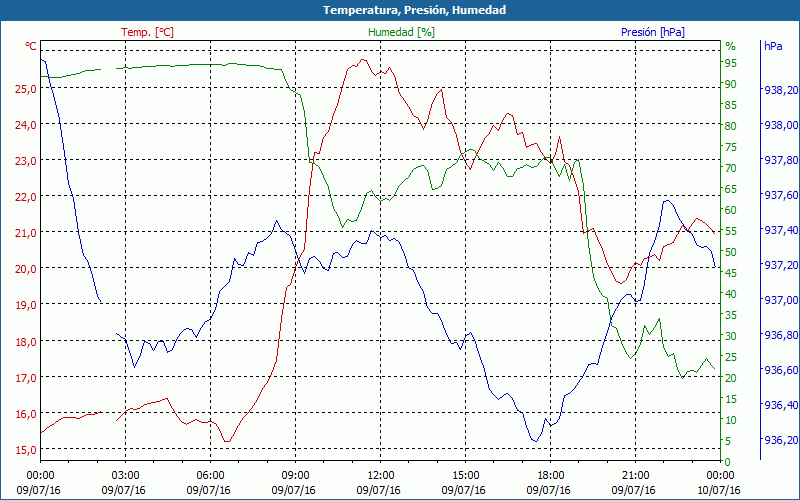Click time axis label "09:00"

[x=295, y=476]
